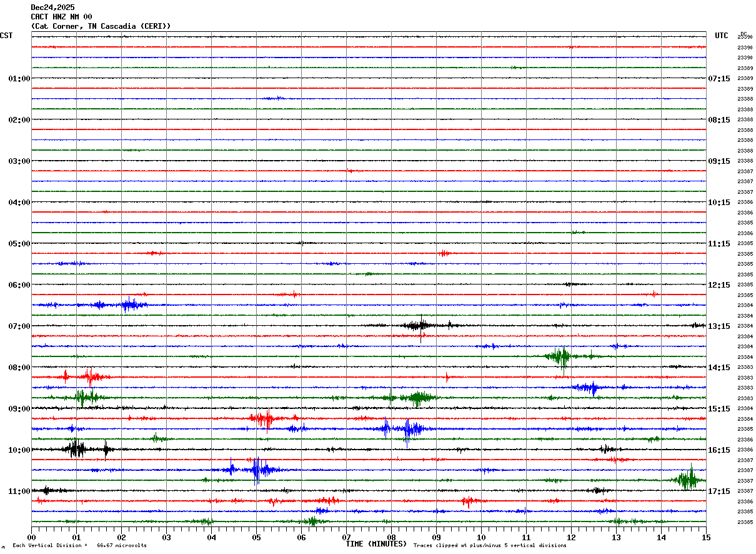Select the 05:00 CST time label
Image resolution: width=756 pixels, height=554 pixels.
[x=19, y=244]
